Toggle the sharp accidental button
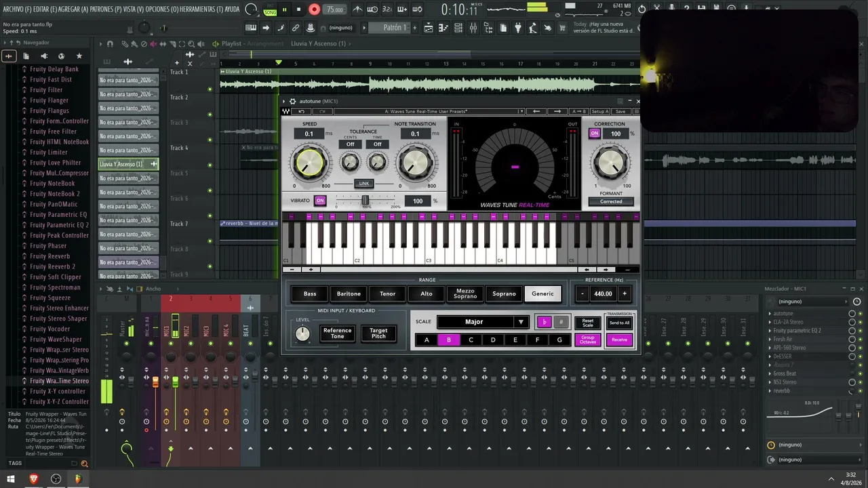 pyautogui.click(x=560, y=322)
